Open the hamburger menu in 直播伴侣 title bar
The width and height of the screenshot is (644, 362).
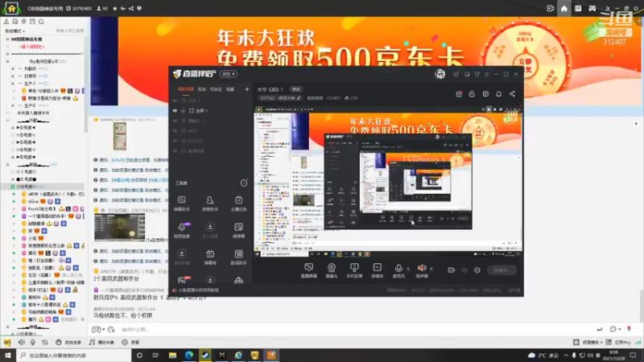pos(487,74)
